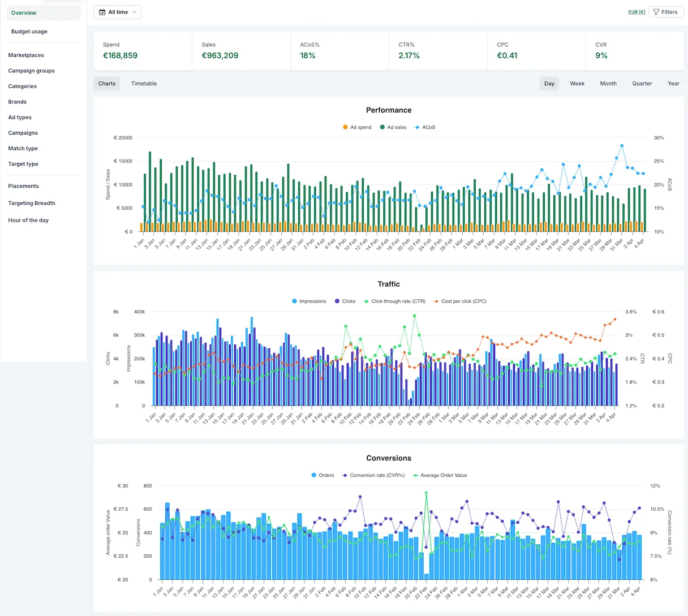Screen dimensions: 688x616
Task: Toggle Orders legend item in Conversions
Action: 322,475
